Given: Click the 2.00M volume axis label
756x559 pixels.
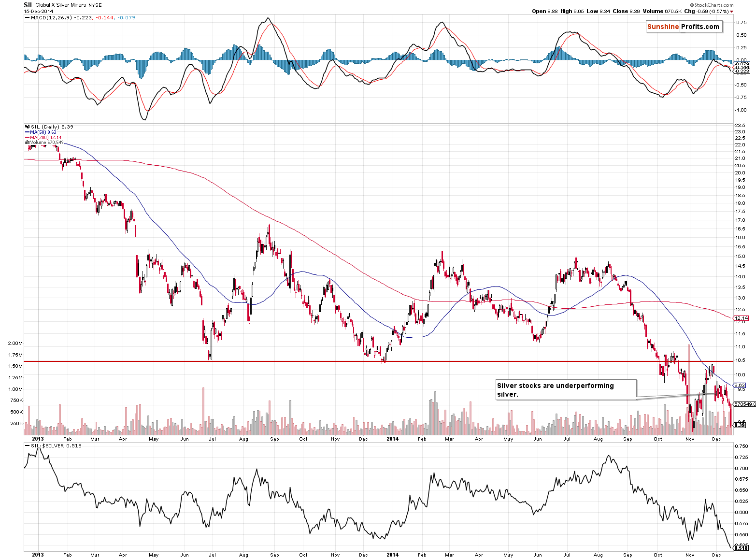Looking at the screenshot, I should tap(15, 344).
